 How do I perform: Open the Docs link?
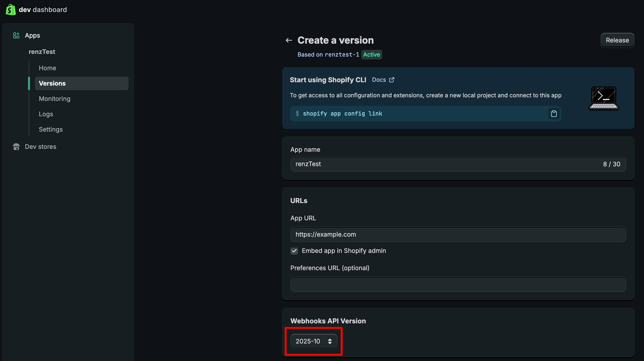(379, 80)
